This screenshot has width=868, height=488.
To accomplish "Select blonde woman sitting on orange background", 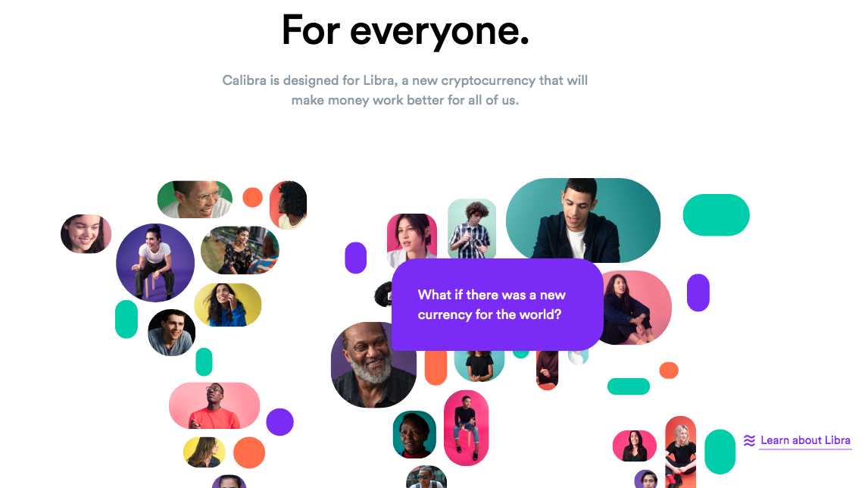I will pyautogui.click(x=680, y=452).
